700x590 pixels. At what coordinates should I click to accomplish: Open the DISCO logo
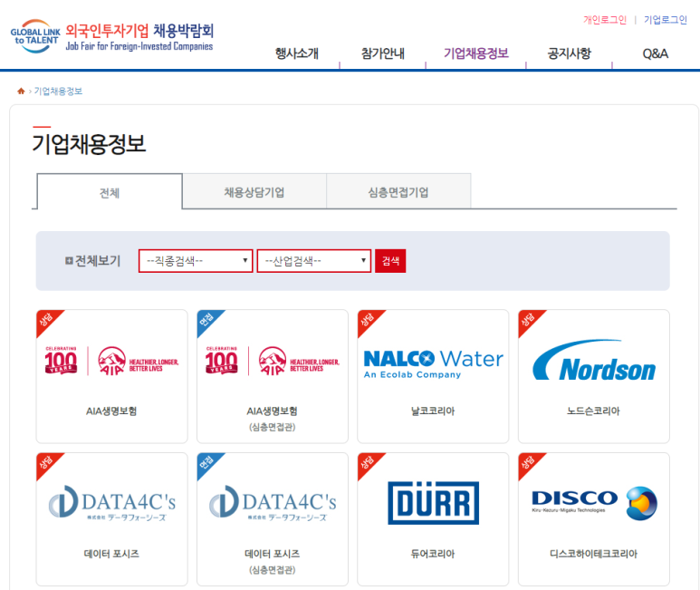point(594,503)
